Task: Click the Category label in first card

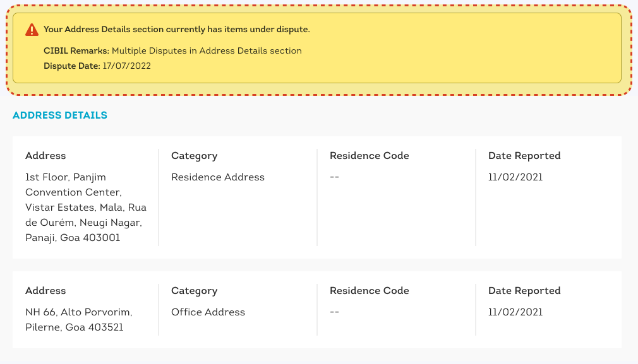Action: 194,156
